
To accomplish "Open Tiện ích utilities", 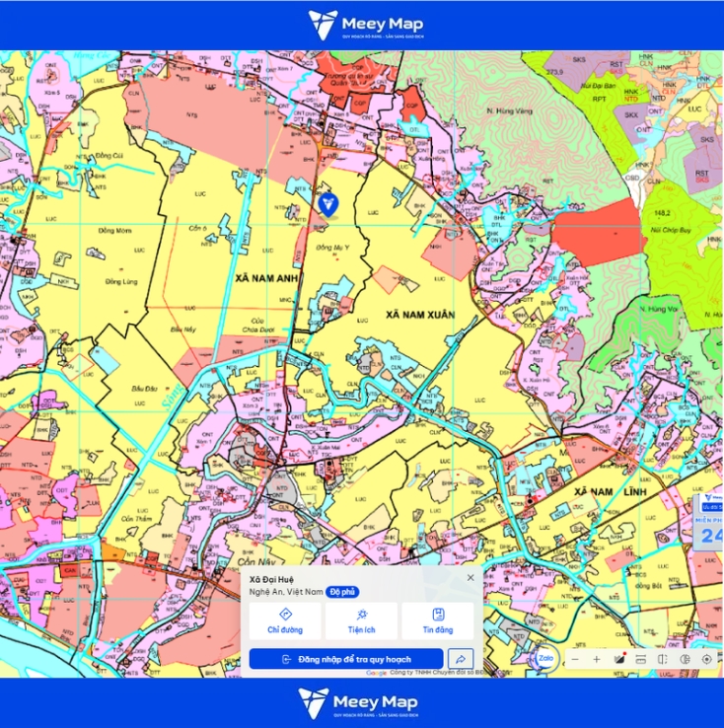I will (x=362, y=621).
